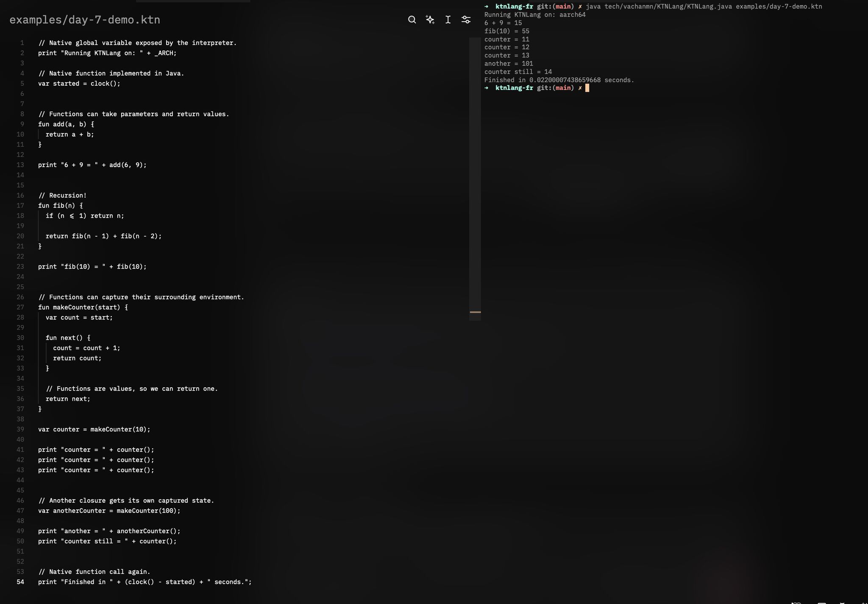Click the orange marker in the scrollbar
868x604 pixels.
tap(475, 312)
